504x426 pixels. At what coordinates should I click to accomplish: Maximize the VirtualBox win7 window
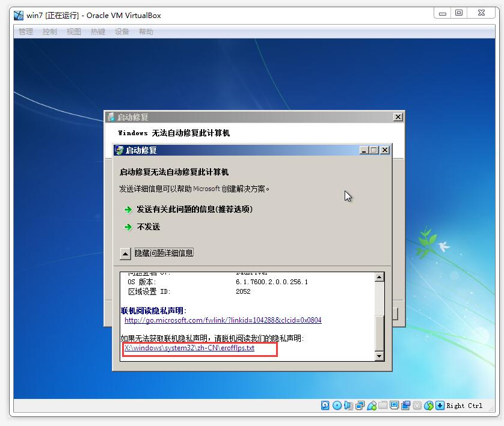tap(459, 13)
